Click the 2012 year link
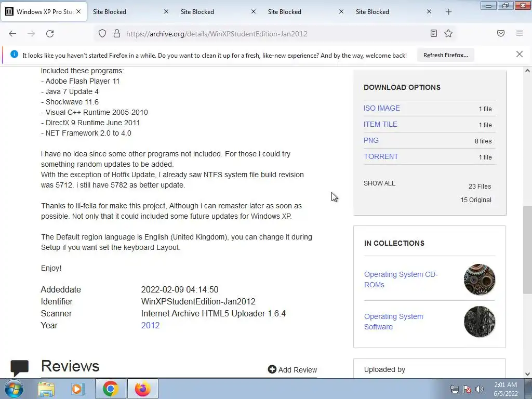The height and width of the screenshot is (399, 532). coord(150,325)
